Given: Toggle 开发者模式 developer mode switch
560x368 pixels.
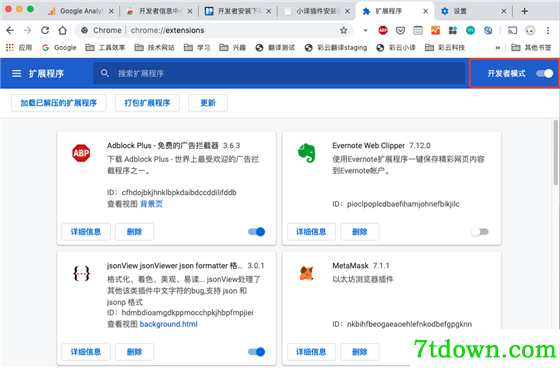Looking at the screenshot, I should 545,73.
